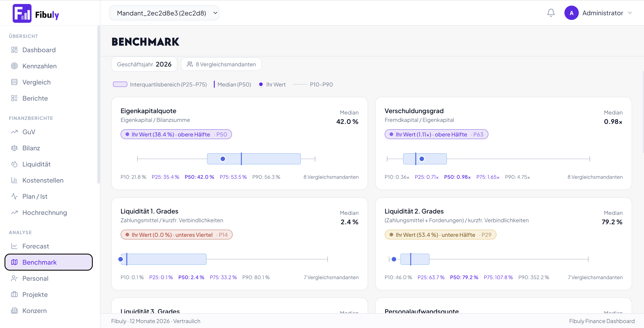Viewport: 644px width, 328px height.
Task: Click the Fibuly logo icon
Action: [22, 13]
